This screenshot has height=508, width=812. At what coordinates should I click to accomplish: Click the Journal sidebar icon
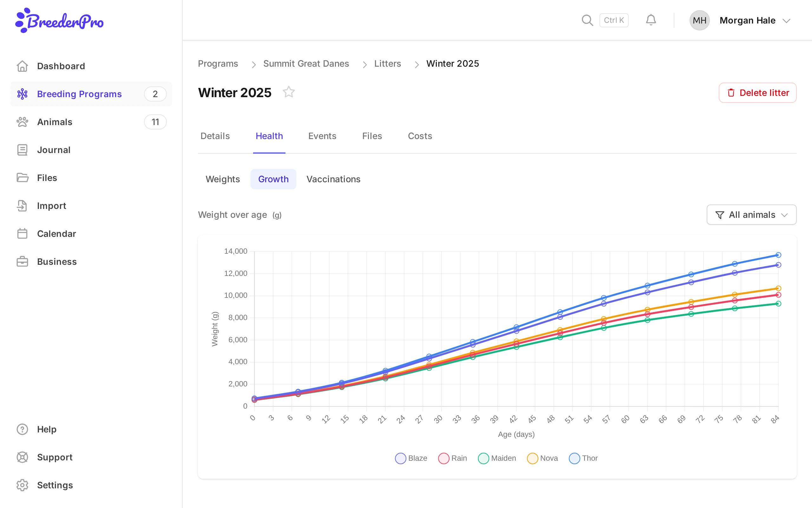point(23,150)
